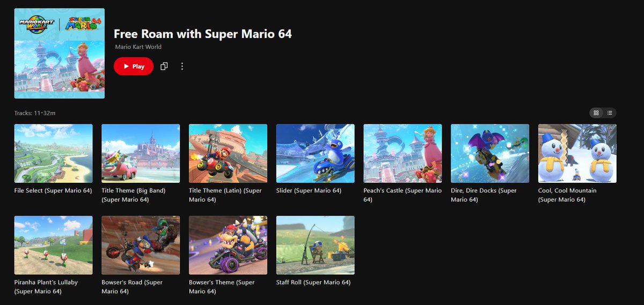This screenshot has width=644, height=305.
Task: Select the File Select track thumbnail
Action: [x=53, y=153]
